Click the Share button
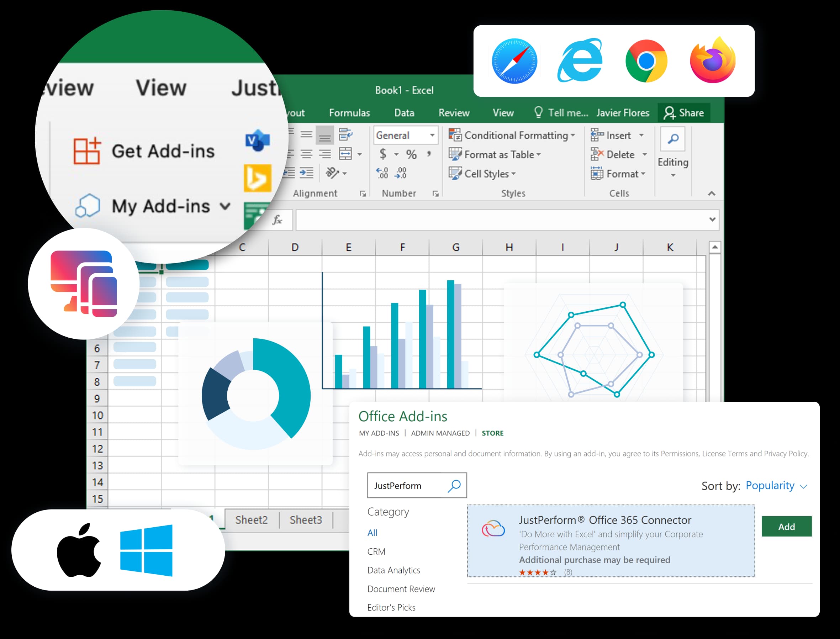The image size is (840, 639). point(685,112)
